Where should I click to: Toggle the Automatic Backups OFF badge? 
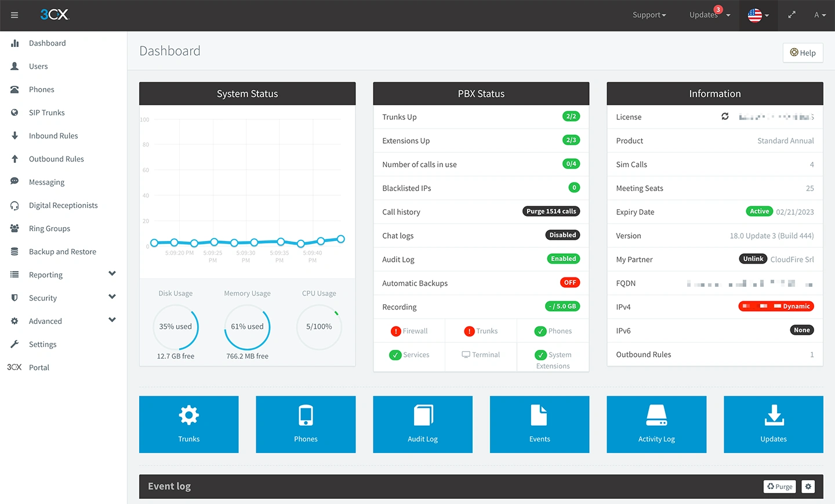(x=570, y=283)
